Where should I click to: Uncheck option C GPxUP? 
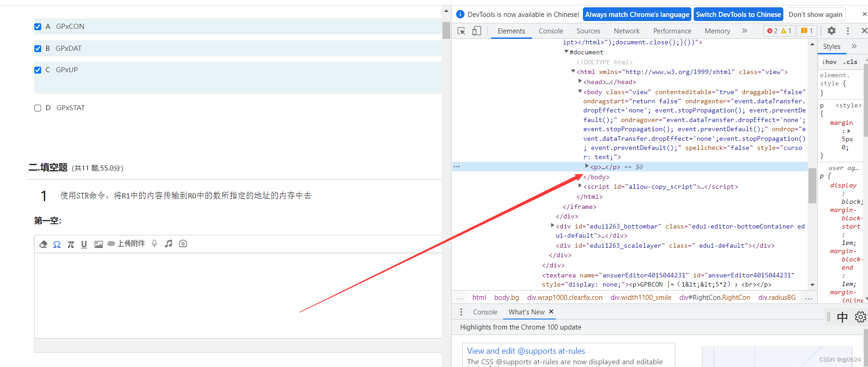[38, 70]
